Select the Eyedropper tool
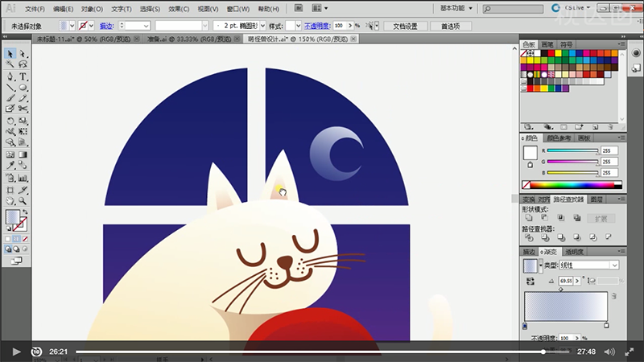Viewport: 644px width, 362px height. 10,166
